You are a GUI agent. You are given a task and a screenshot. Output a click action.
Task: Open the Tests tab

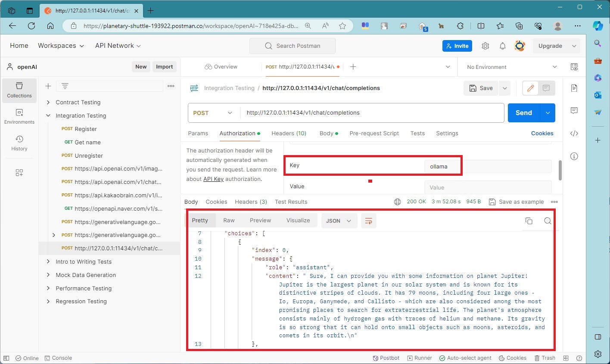point(417,134)
